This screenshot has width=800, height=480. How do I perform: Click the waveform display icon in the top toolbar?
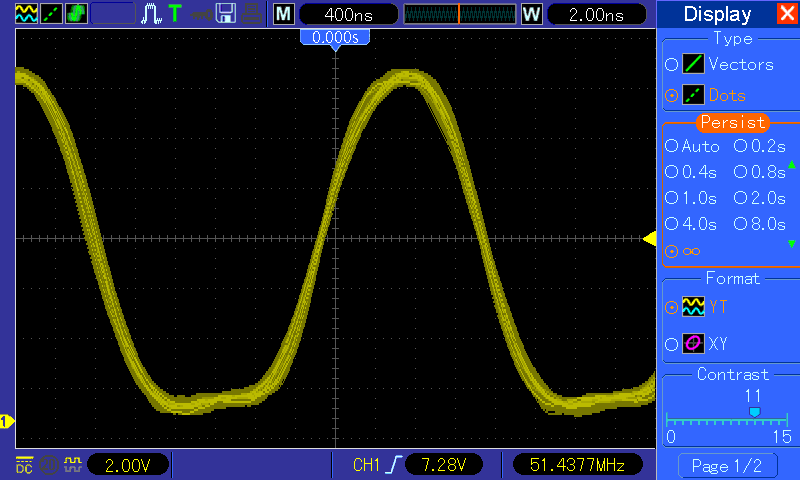[27, 13]
